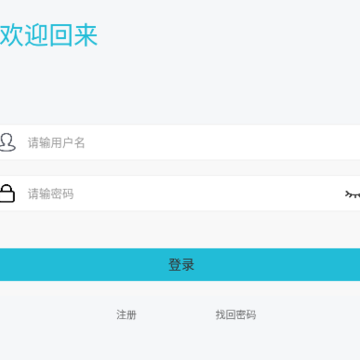The height and width of the screenshot is (360, 360).
Task: Focus the 请输用户名 username input field
Action: [180, 142]
